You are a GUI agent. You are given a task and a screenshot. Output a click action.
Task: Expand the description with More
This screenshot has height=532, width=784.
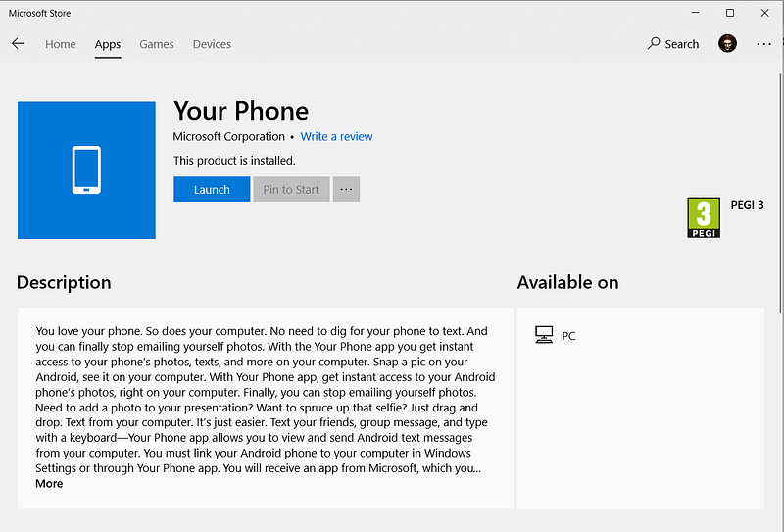click(49, 483)
